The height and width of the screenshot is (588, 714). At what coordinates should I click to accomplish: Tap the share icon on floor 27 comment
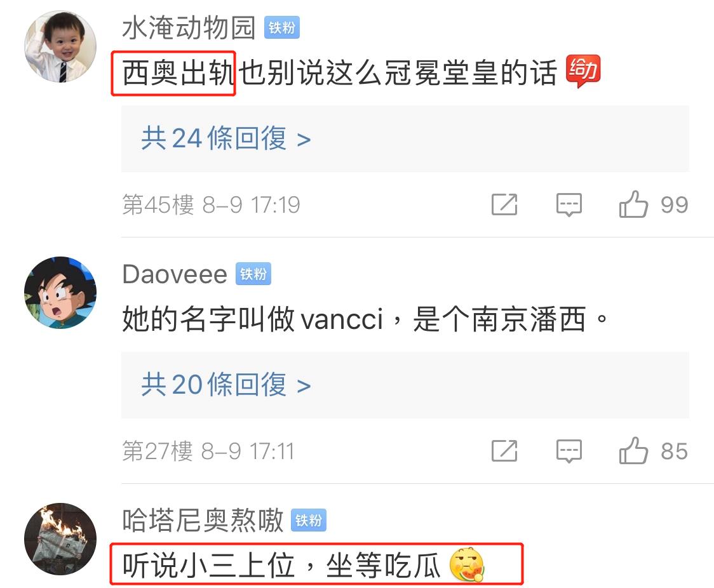pos(504,451)
